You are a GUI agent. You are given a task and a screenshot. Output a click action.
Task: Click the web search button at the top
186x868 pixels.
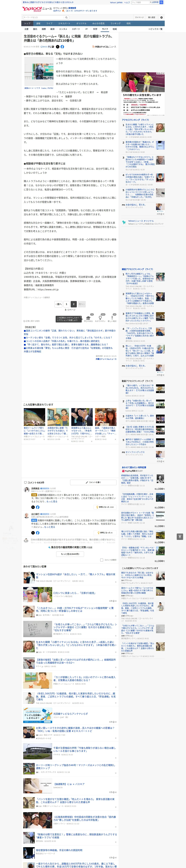pyautogui.click(x=161, y=2)
